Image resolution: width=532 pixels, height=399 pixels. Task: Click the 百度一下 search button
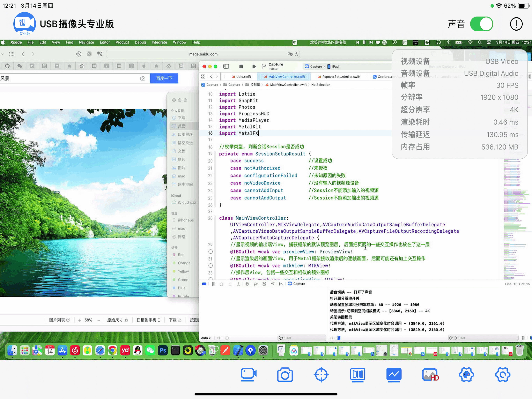pyautogui.click(x=164, y=79)
